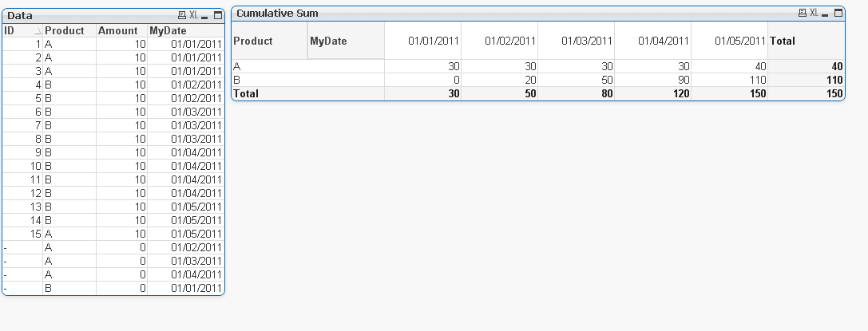The height and width of the screenshot is (331, 868).
Task: Minimize the Data table object
Action: pos(204,16)
